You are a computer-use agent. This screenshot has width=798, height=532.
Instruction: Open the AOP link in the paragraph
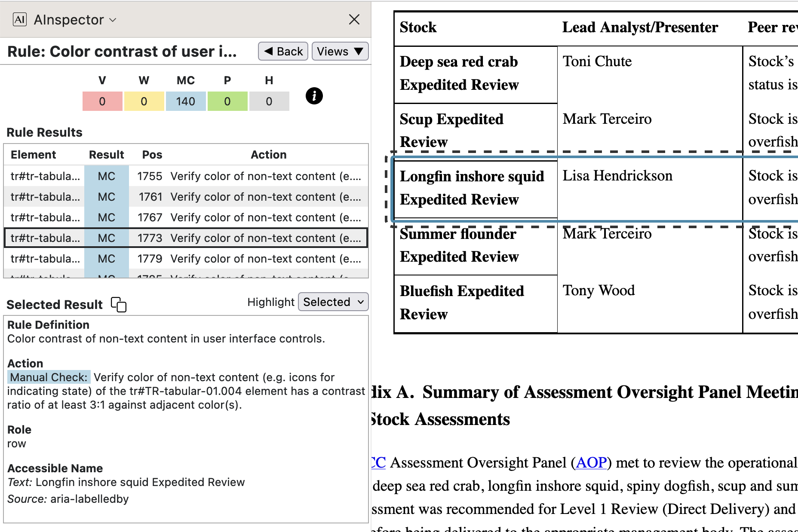pyautogui.click(x=591, y=463)
